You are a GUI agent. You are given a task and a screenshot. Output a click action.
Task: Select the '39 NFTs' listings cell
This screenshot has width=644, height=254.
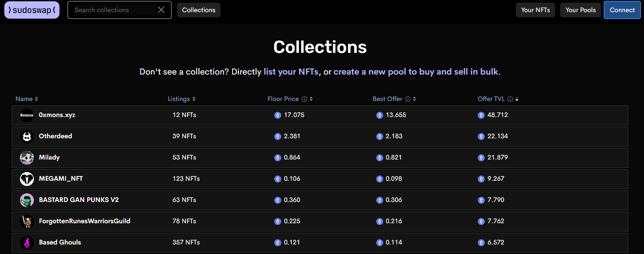point(184,137)
